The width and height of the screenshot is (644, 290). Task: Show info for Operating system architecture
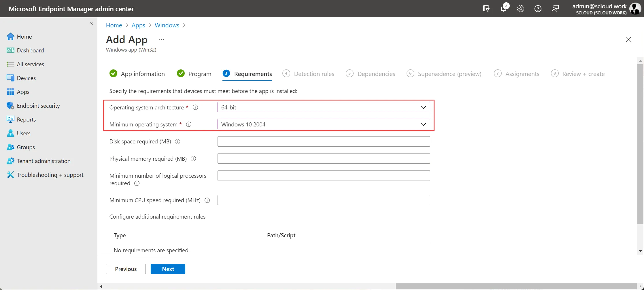(195, 107)
